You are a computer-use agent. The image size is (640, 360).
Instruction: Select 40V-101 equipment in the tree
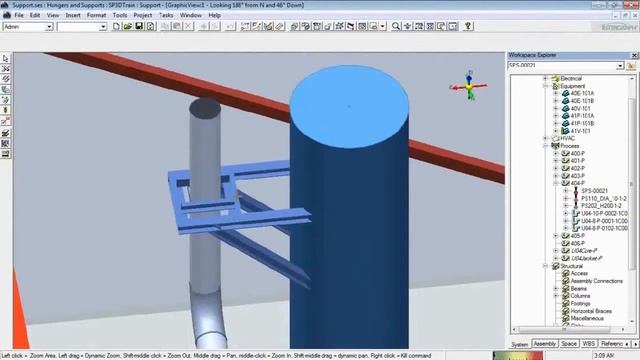(580, 109)
